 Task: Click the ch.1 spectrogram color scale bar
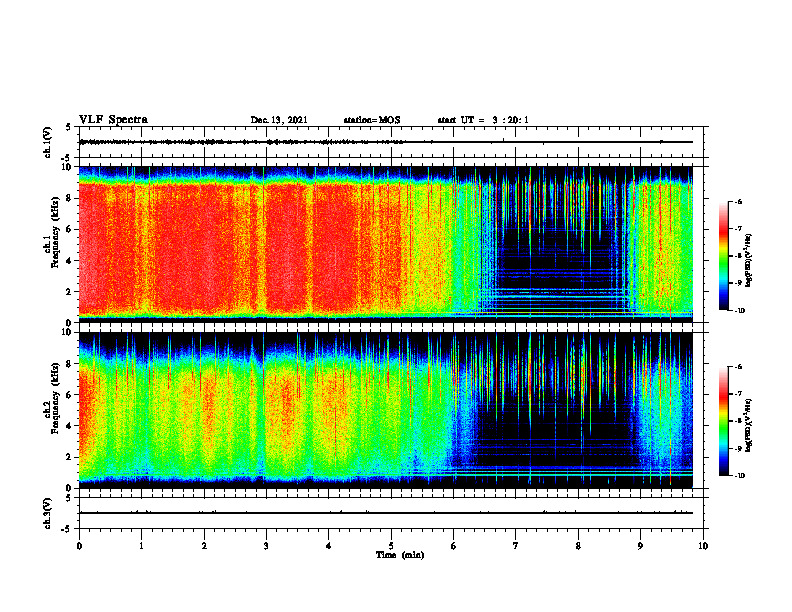[723, 256]
